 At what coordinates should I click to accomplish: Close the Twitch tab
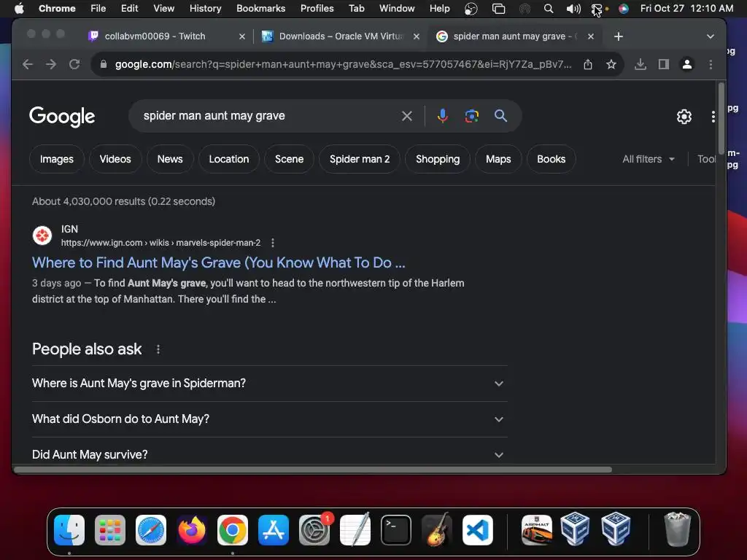(242, 36)
